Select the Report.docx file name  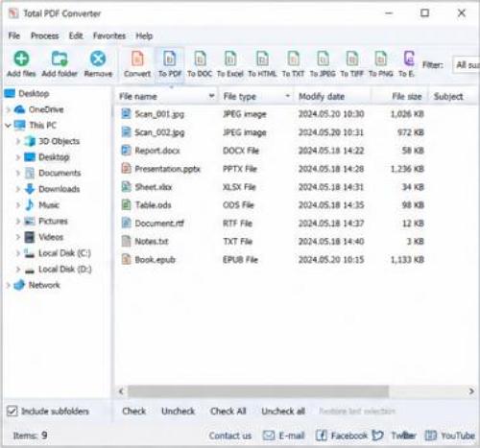coord(157,151)
